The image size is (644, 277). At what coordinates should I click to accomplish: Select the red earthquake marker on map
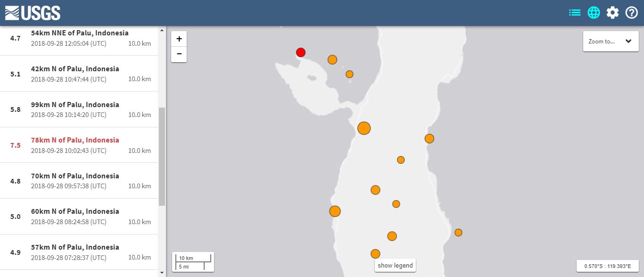[301, 52]
